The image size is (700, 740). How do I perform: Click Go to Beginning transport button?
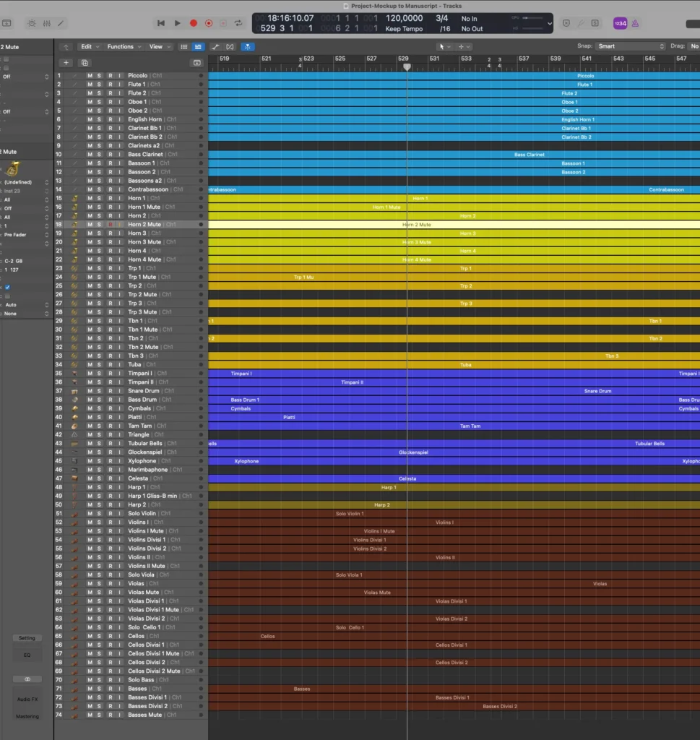161,23
